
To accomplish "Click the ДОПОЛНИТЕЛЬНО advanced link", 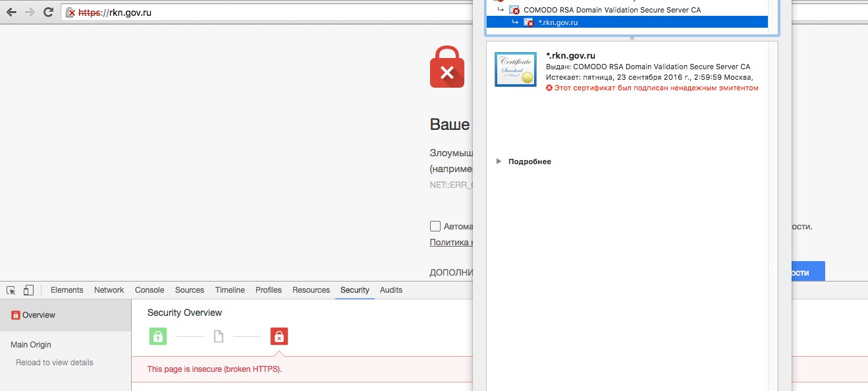I will click(x=451, y=272).
